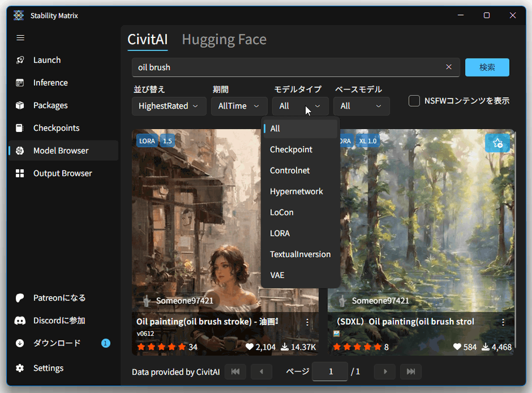
Task: Open Settings from the sidebar
Action: pos(64,368)
